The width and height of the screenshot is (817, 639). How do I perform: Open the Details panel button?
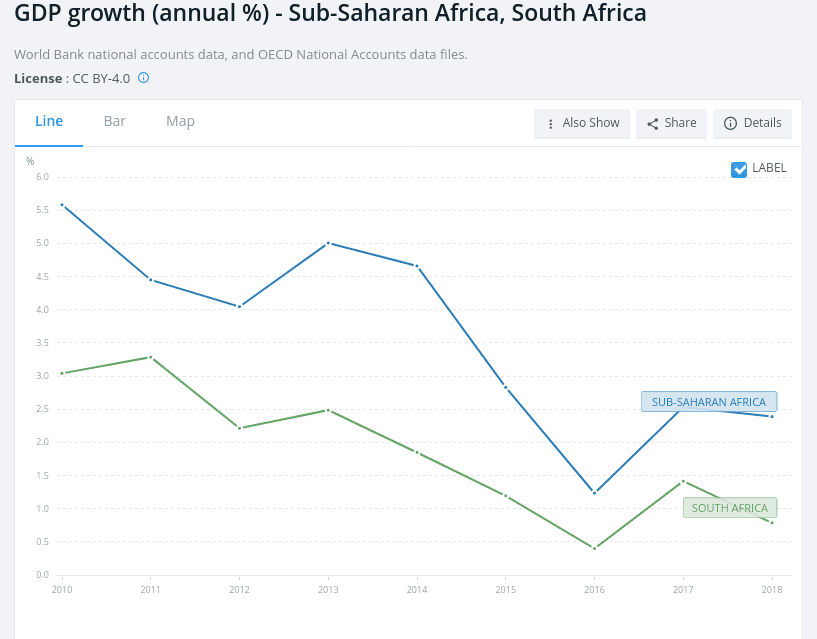coord(752,123)
